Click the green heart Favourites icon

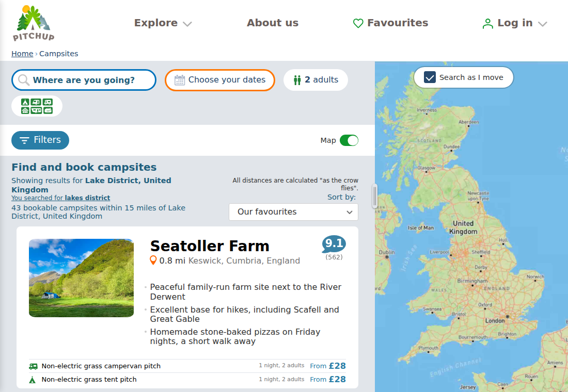[x=358, y=23]
